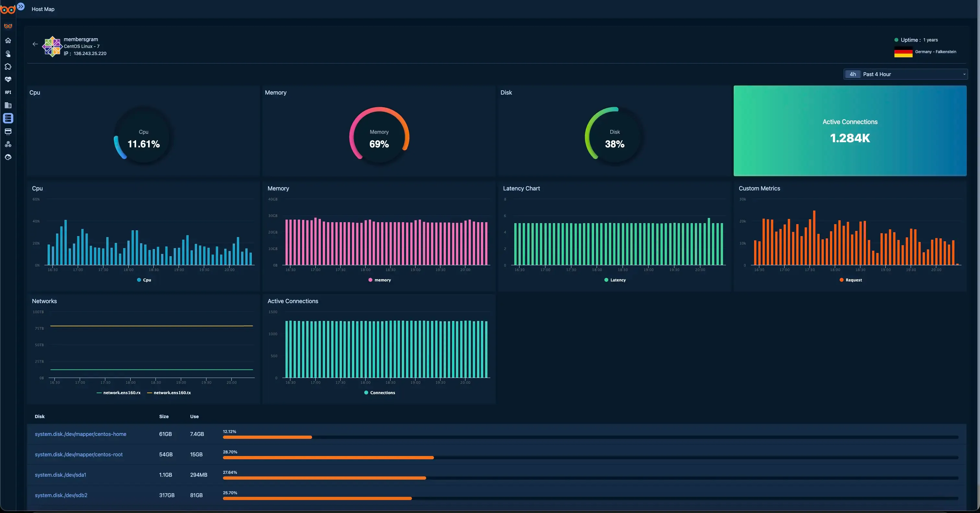Click the 12.12% usage bar for centos-home
Image resolution: width=980 pixels, height=513 pixels.
click(x=590, y=437)
